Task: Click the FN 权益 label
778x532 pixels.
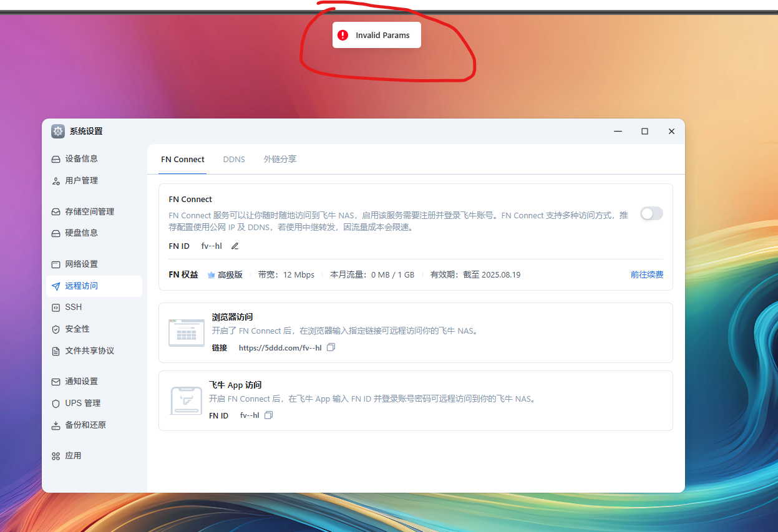Action: tap(183, 275)
